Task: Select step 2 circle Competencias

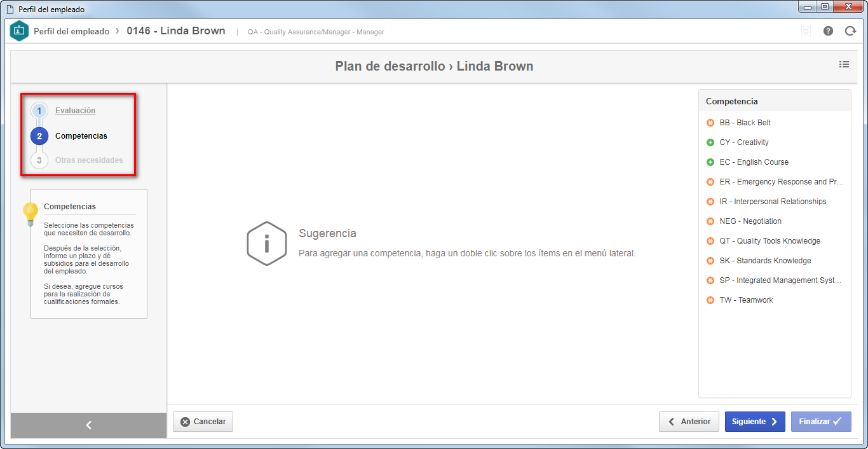Action: click(39, 135)
